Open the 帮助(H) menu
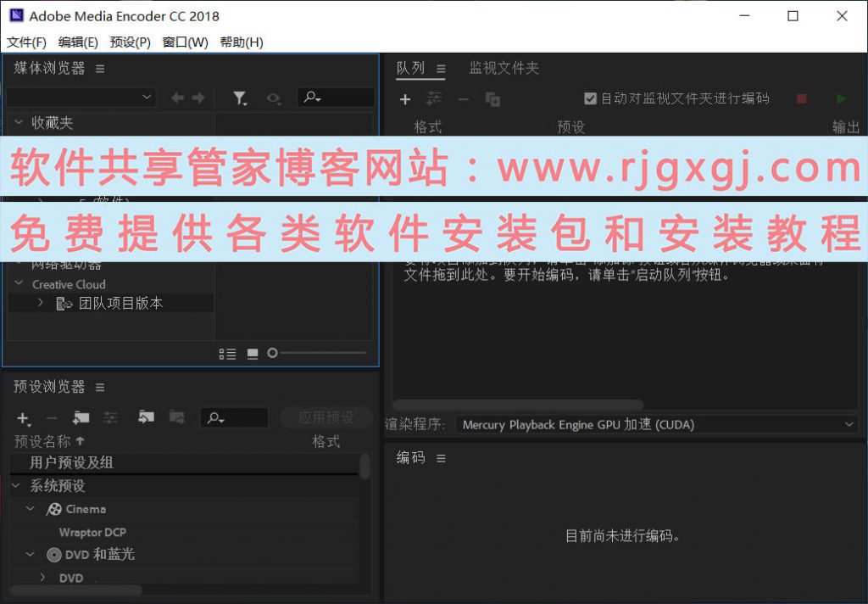The image size is (868, 604). coord(242,42)
